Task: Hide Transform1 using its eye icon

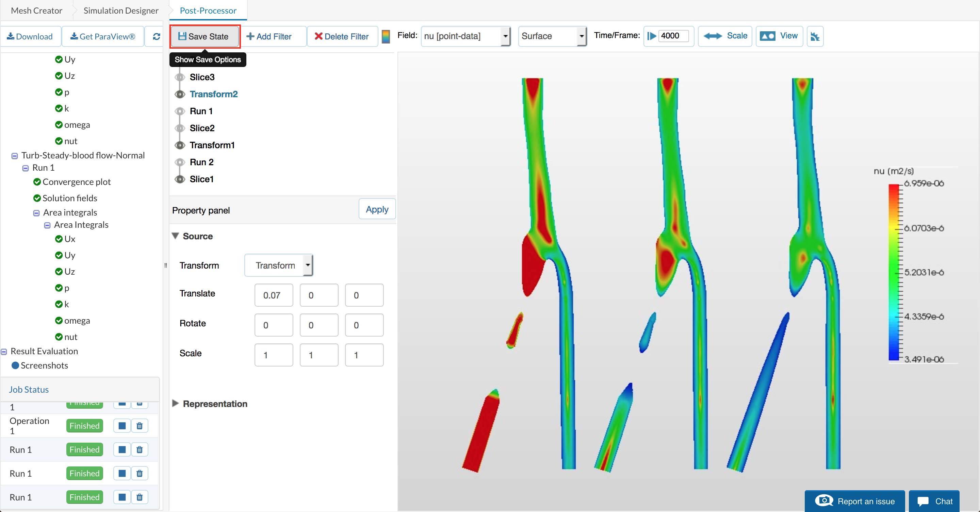Action: click(180, 145)
